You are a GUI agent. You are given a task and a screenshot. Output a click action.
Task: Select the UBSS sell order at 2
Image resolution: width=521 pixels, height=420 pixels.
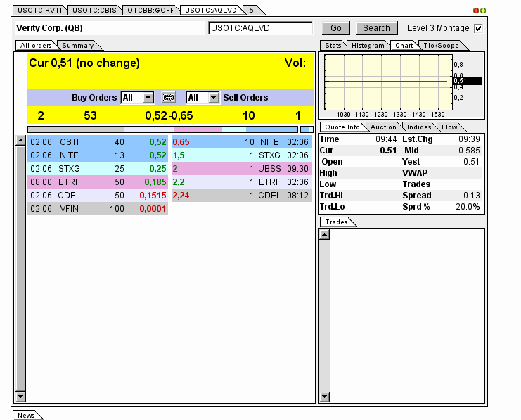tap(242, 169)
